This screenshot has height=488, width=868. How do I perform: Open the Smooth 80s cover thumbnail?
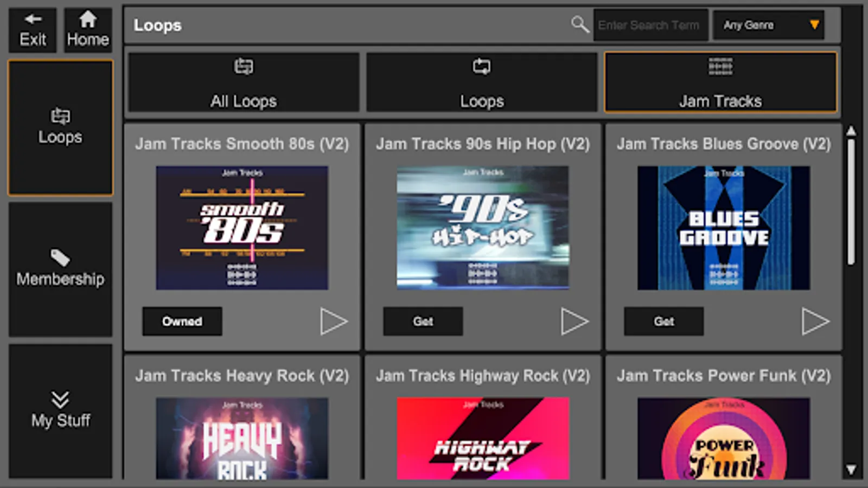pyautogui.click(x=242, y=228)
